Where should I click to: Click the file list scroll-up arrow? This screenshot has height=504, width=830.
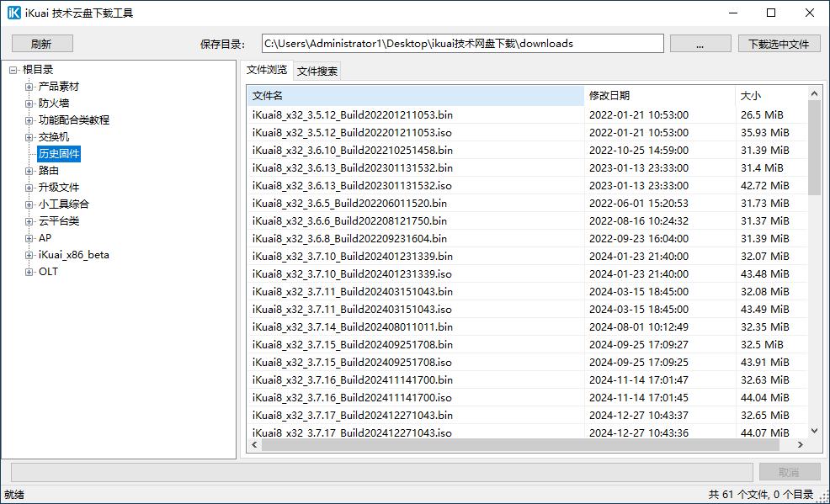point(814,93)
